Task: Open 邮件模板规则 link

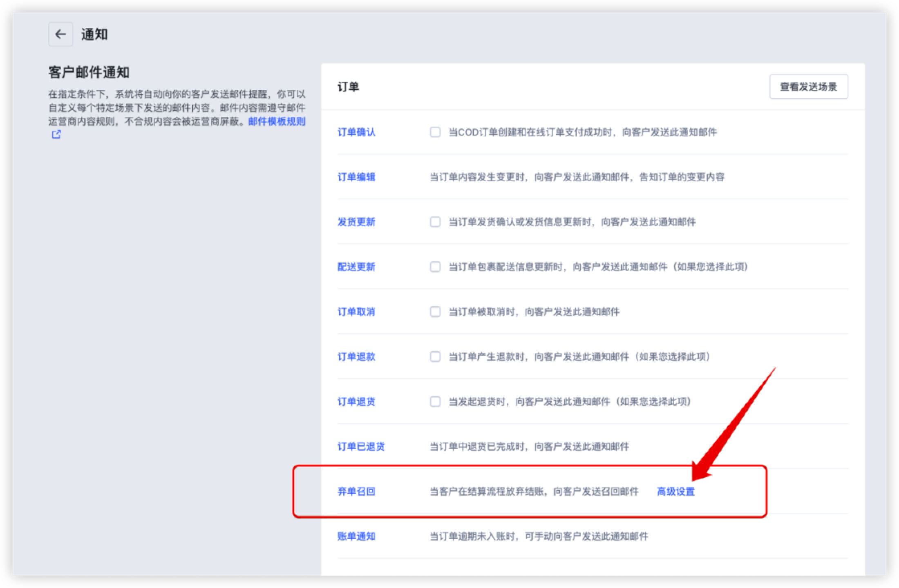Action: (x=277, y=121)
